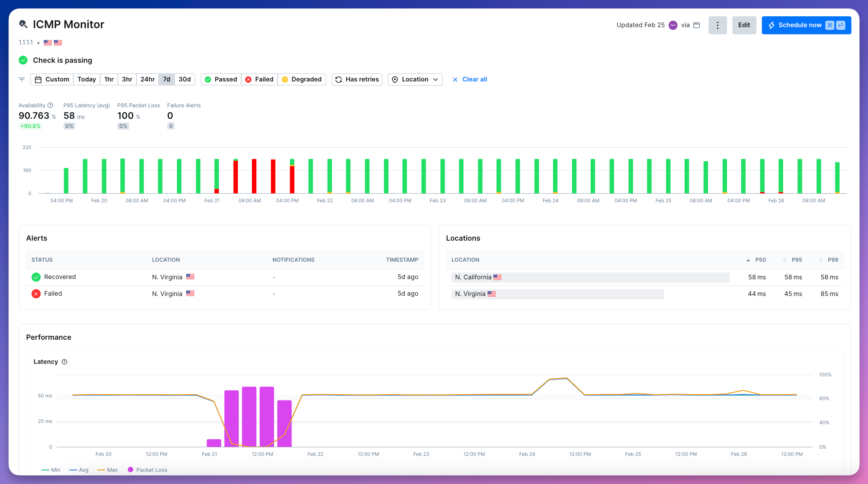Click the green check passing status icon
Image resolution: width=868 pixels, height=484 pixels.
click(x=23, y=60)
